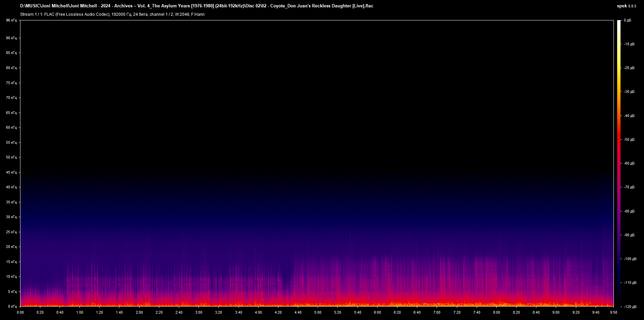The image size is (644, 320).
Task: Click the -60 дБ scale label
Action: point(629,164)
